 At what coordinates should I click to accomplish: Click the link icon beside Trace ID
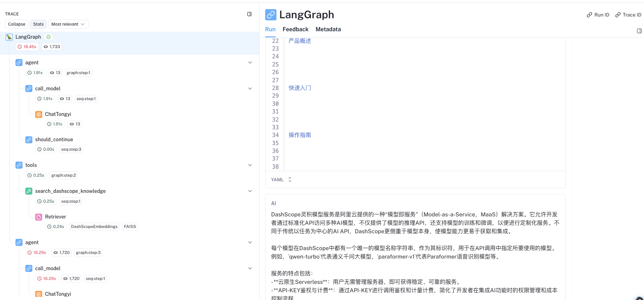click(618, 15)
